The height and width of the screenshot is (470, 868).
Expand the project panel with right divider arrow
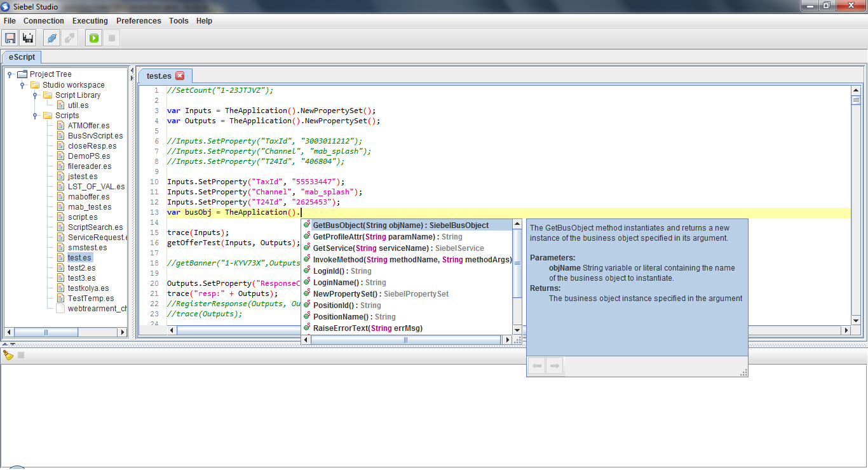tap(132, 77)
